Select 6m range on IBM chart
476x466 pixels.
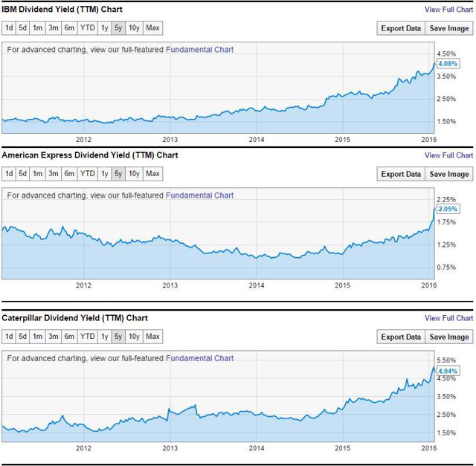click(69, 28)
